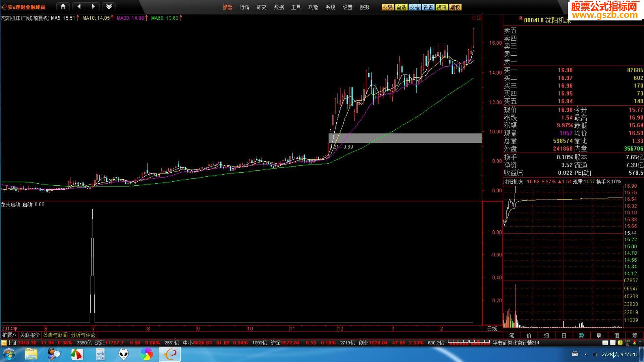Click the yellow coin status bar icon
This screenshot has width=644, height=362.
click(x=620, y=343)
